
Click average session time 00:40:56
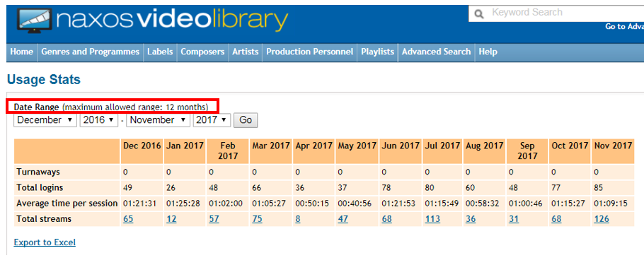tap(355, 204)
